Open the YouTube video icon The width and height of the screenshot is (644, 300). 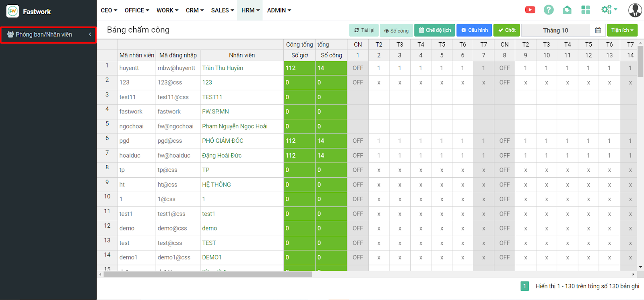(x=530, y=10)
